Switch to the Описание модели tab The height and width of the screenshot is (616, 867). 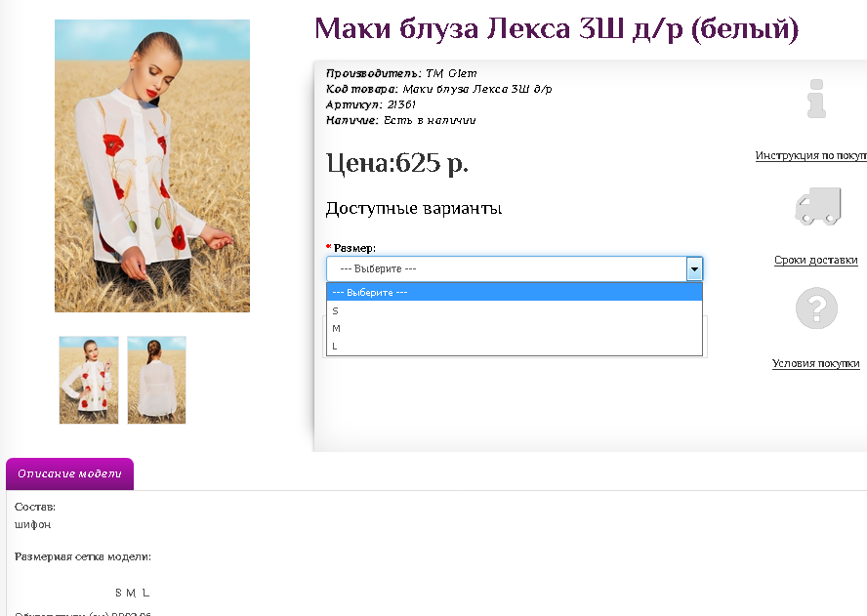click(69, 473)
